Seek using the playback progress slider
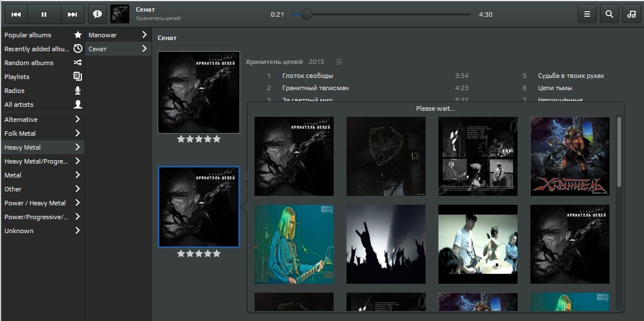The image size is (644, 321). click(382, 14)
